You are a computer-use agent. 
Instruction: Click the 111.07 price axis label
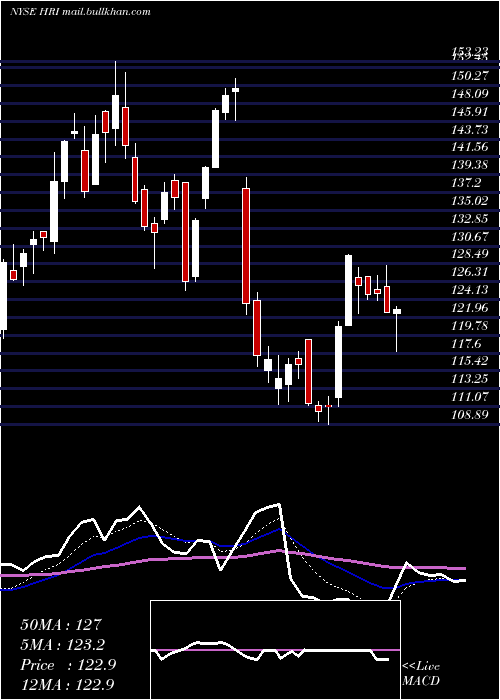point(469,396)
